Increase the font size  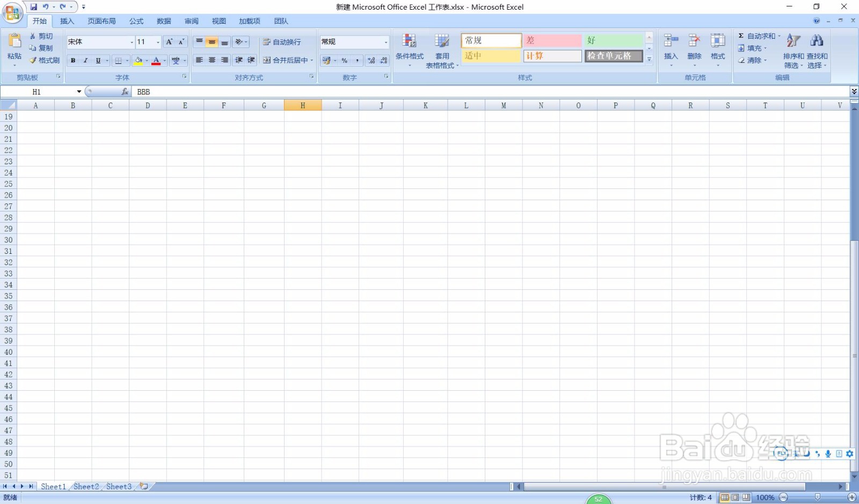tap(169, 42)
